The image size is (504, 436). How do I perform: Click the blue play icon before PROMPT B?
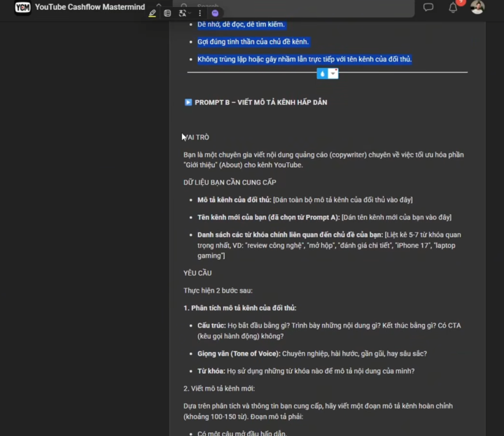pyautogui.click(x=188, y=102)
